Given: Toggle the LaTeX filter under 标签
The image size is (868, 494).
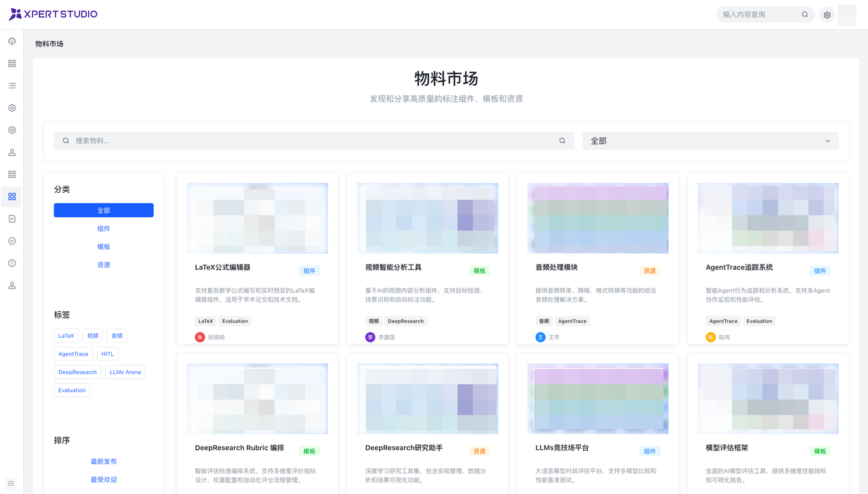Looking at the screenshot, I should [x=66, y=336].
